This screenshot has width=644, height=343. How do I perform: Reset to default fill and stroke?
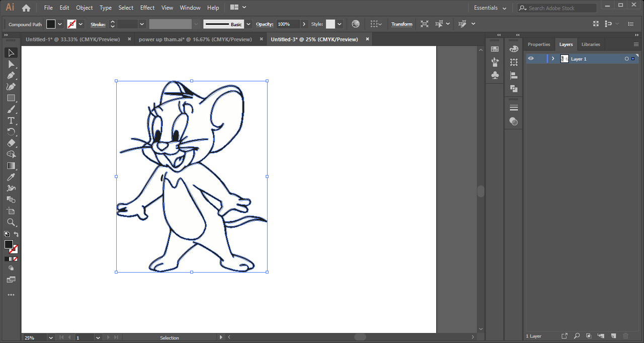coord(7,234)
